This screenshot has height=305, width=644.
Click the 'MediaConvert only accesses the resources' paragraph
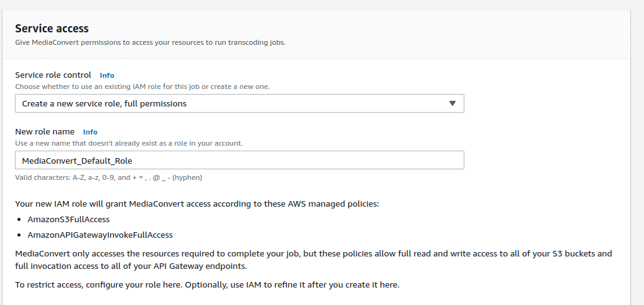(313, 254)
